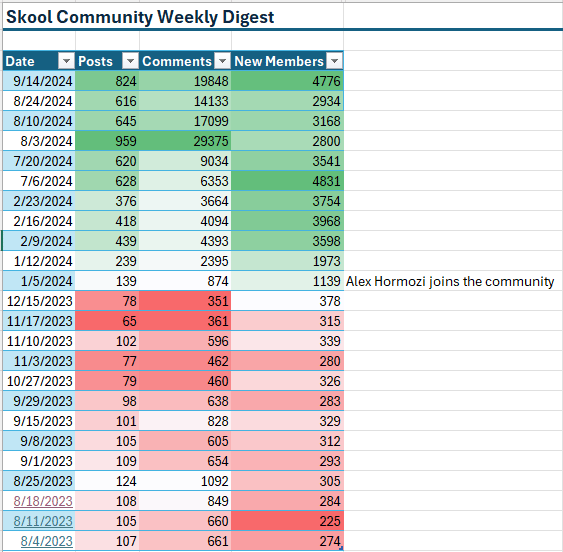Select the Posts cell showing 645
The height and width of the screenshot is (552, 563).
[x=107, y=121]
